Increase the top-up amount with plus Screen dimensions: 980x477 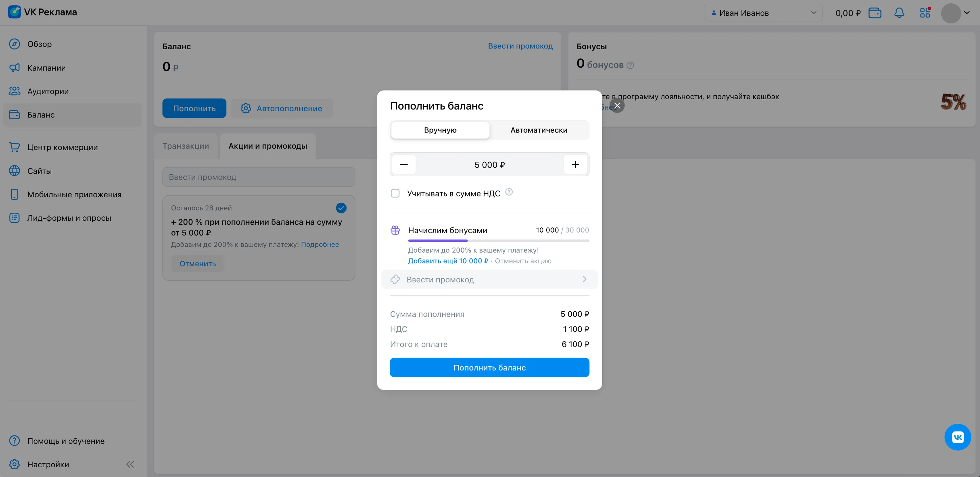pos(575,164)
